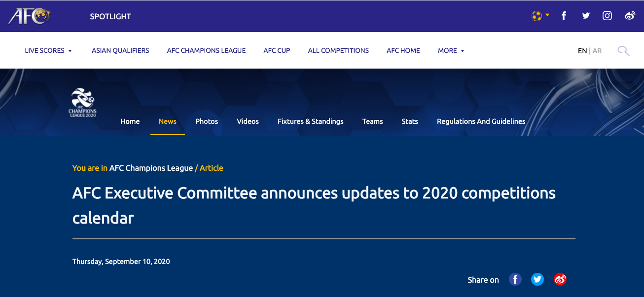Click the search magnifier icon
This screenshot has height=297, width=644.
pyautogui.click(x=623, y=51)
